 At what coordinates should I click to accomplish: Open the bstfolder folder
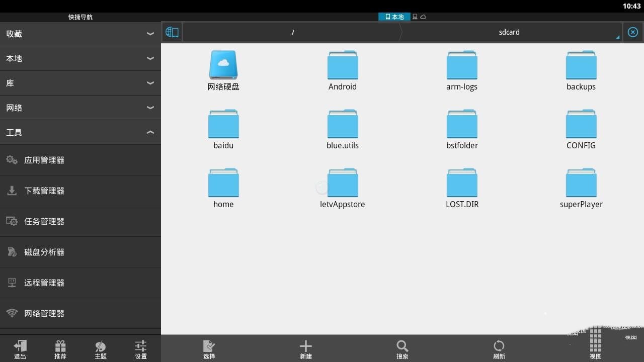[x=462, y=124]
